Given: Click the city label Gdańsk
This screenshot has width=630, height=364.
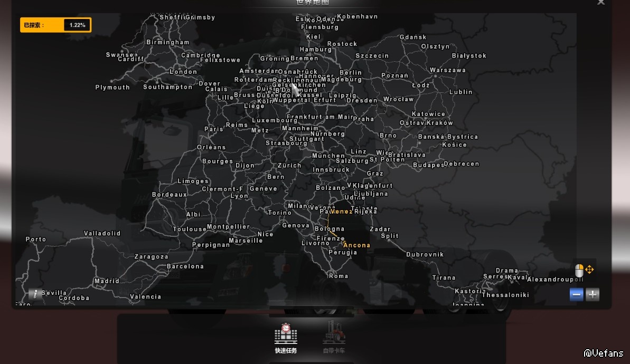Looking at the screenshot, I should (413, 37).
